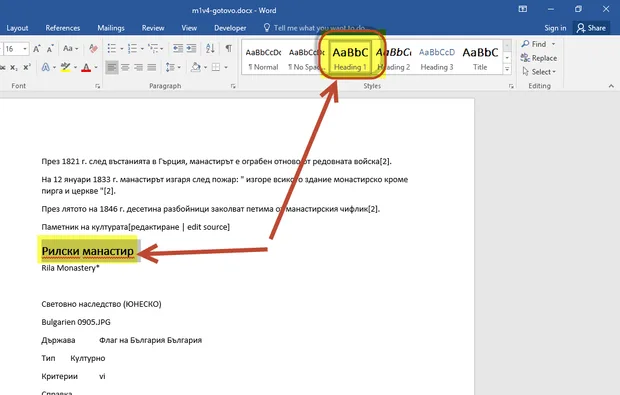Click the Multilevel List icon

click(x=153, y=49)
